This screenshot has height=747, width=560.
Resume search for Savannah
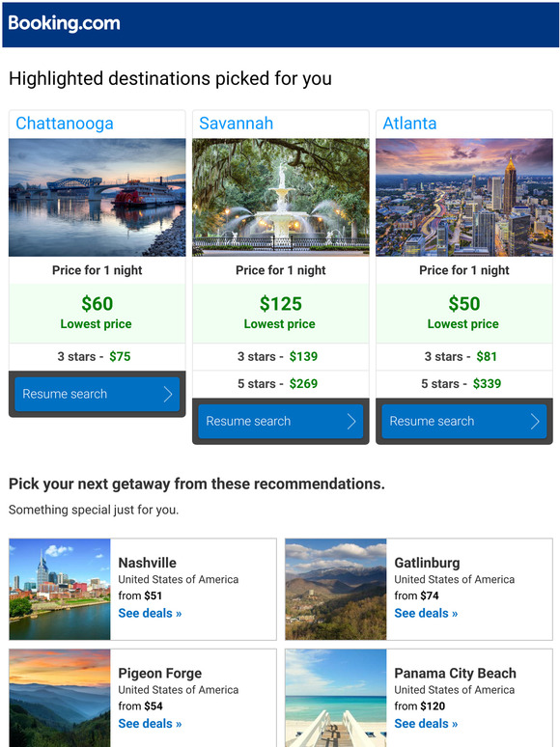(281, 421)
